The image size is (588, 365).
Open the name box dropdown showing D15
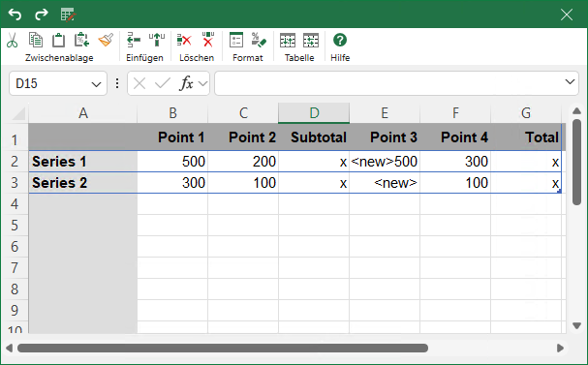pos(96,84)
